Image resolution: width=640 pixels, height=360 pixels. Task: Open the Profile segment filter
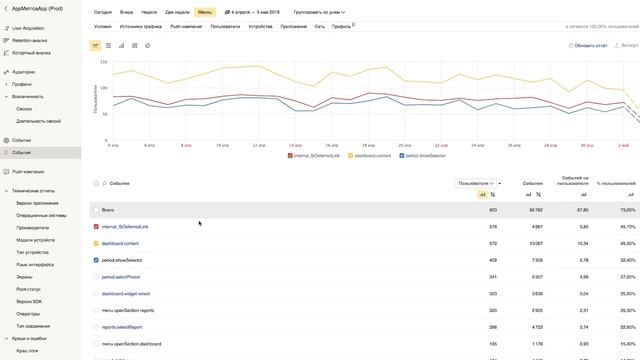click(x=341, y=27)
